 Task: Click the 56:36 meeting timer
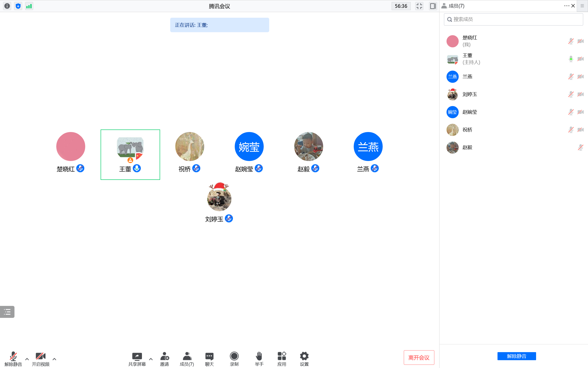(401, 6)
